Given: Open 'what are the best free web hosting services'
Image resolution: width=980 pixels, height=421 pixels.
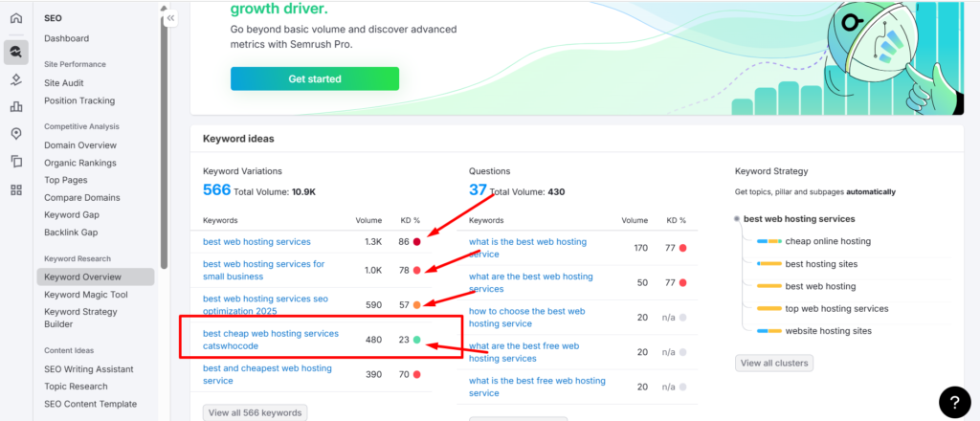Looking at the screenshot, I should coord(523,352).
